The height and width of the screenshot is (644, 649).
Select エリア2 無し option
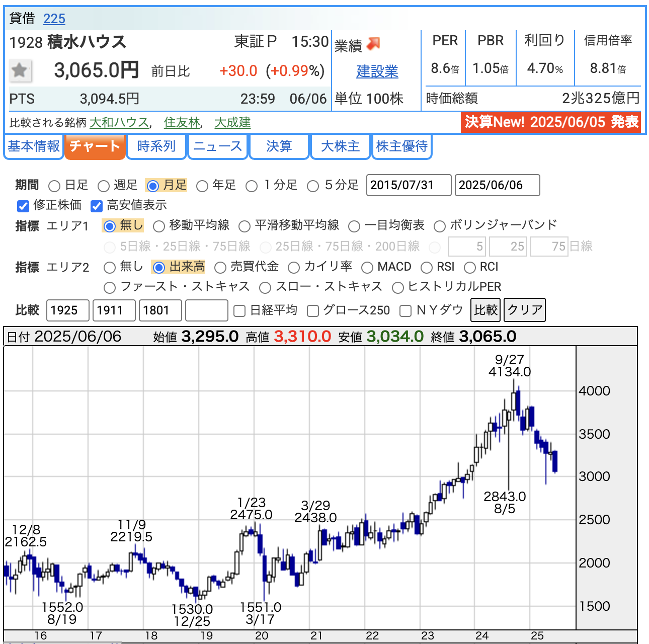click(x=109, y=267)
